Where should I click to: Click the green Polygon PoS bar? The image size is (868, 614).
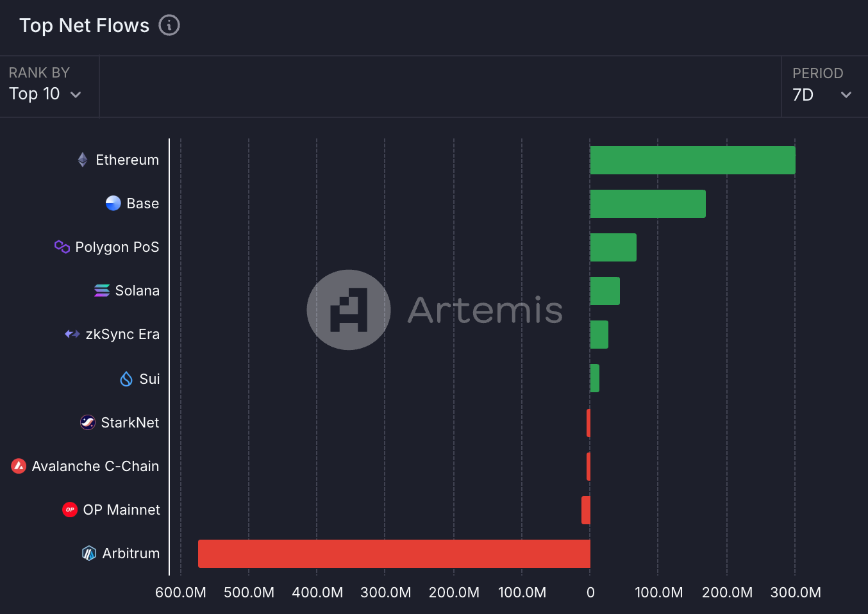(x=613, y=247)
